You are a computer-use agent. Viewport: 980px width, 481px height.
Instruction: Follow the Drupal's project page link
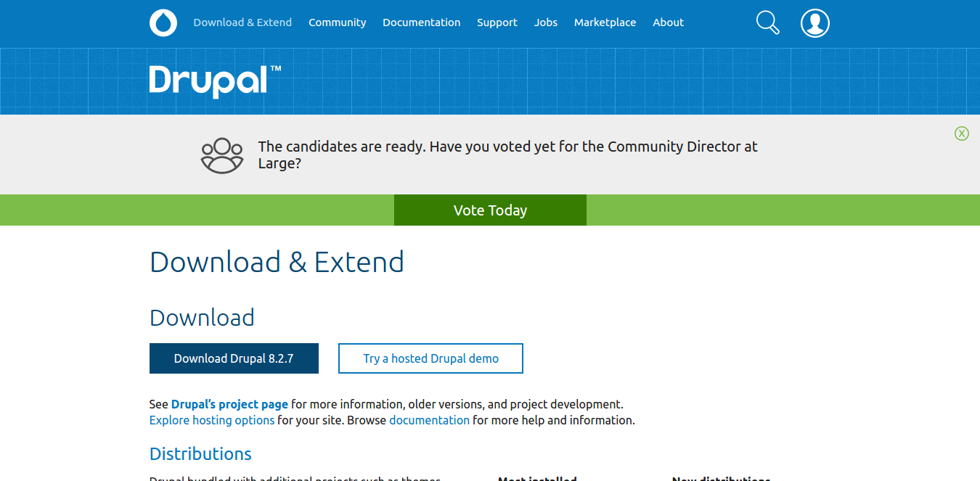pos(229,404)
